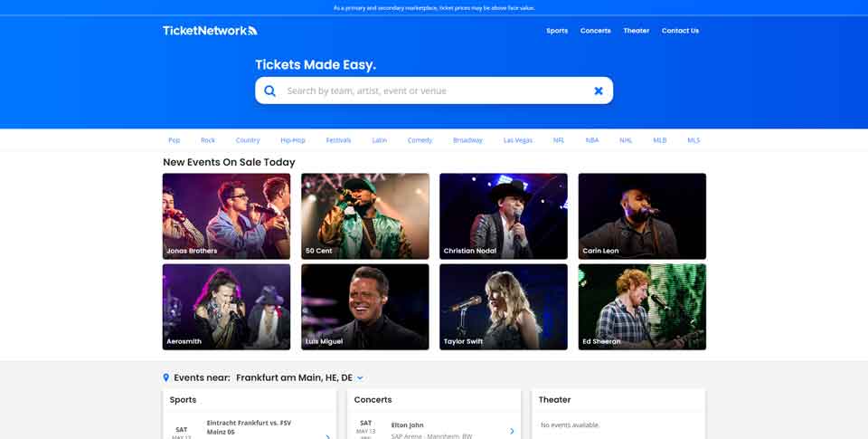The image size is (868, 439).
Task: Open the Ed Sheeran event card
Action: point(642,307)
